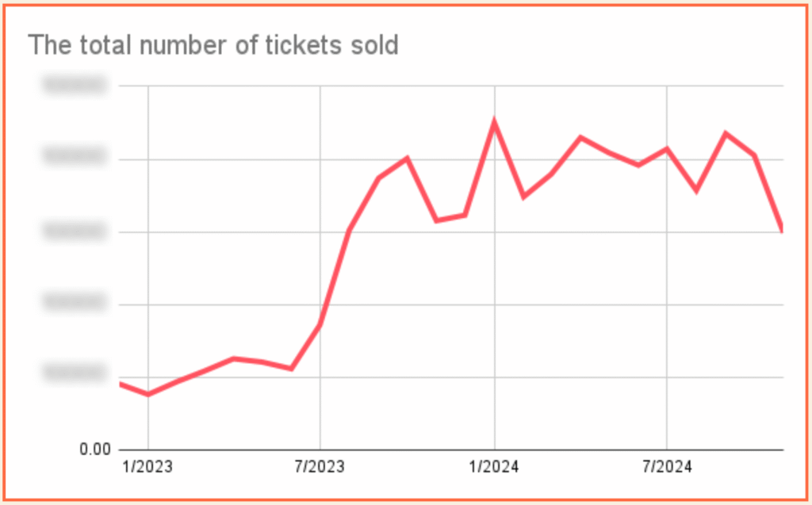Click the 7/2024 x-axis label

pyautogui.click(x=666, y=466)
